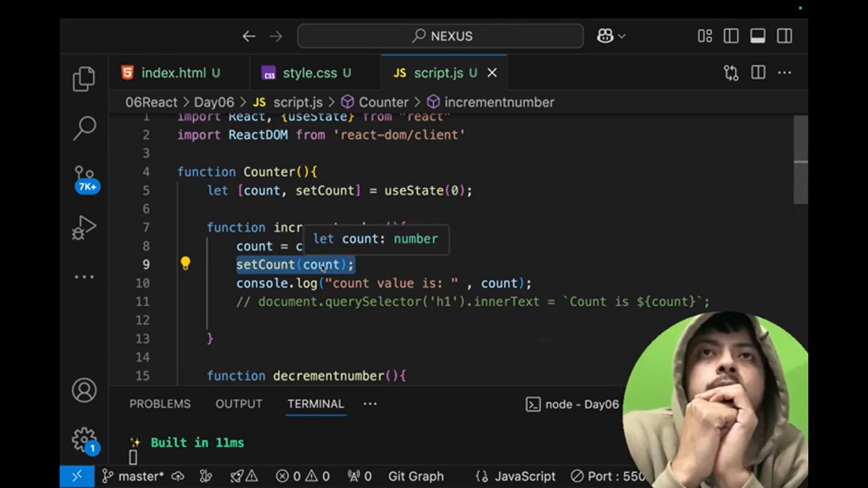Open errors and warnings count in status bar

(303, 476)
